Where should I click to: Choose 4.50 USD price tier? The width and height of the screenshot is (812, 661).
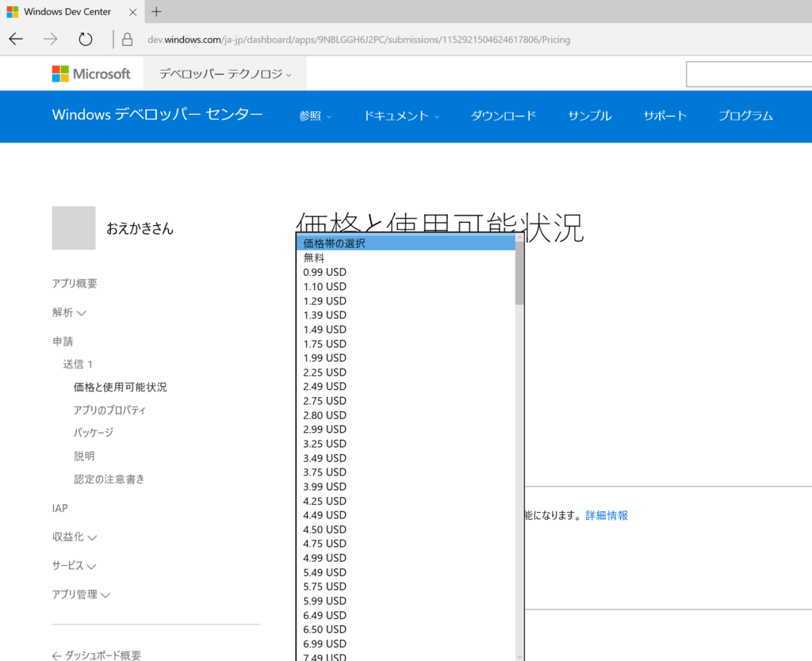pyautogui.click(x=406, y=529)
